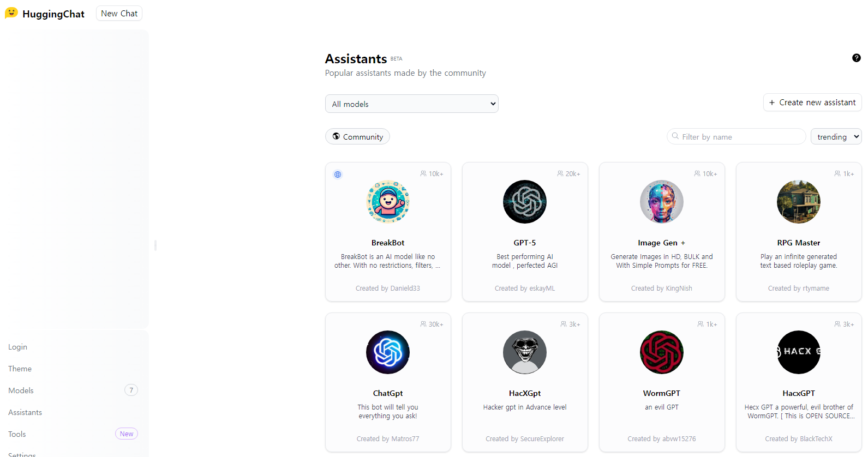Click 'Created by KingNish' text
The width and height of the screenshot is (868, 457).
pos(662,288)
